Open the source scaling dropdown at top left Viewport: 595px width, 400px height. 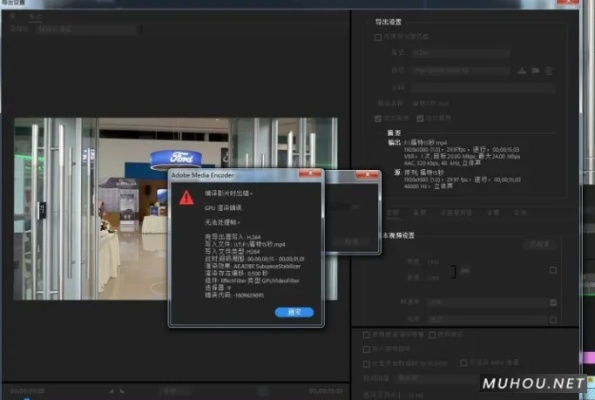(86, 29)
